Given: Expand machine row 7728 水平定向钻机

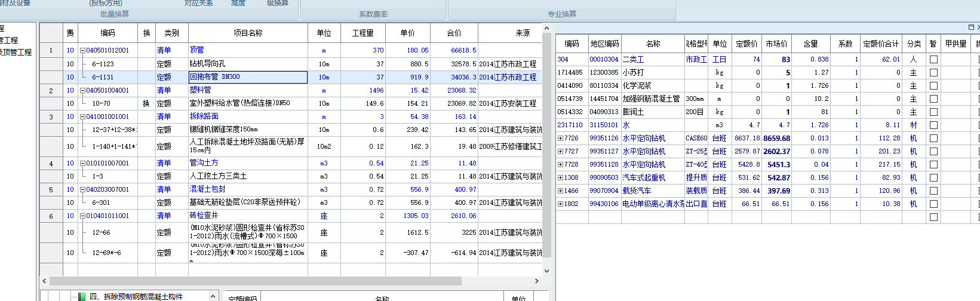Looking at the screenshot, I should (x=560, y=164).
